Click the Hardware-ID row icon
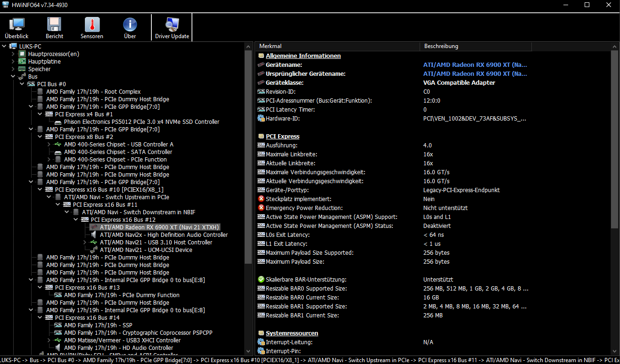 pos(261,119)
